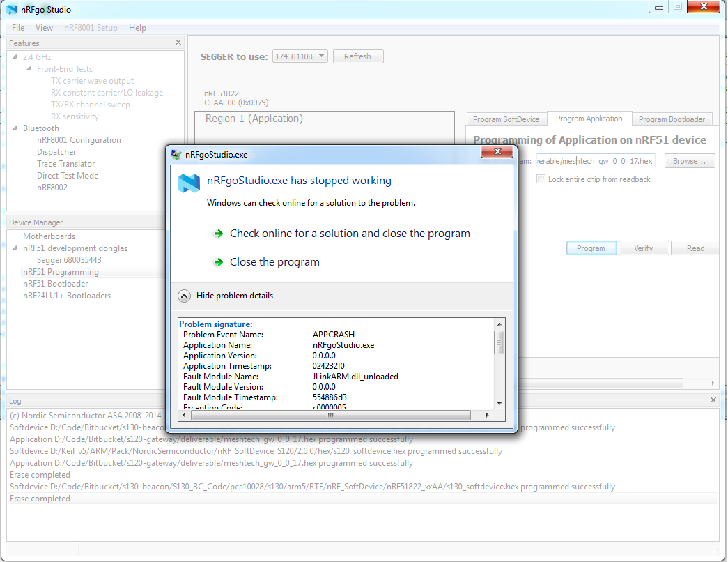Click the green arrow beside Close the program

pyautogui.click(x=218, y=262)
